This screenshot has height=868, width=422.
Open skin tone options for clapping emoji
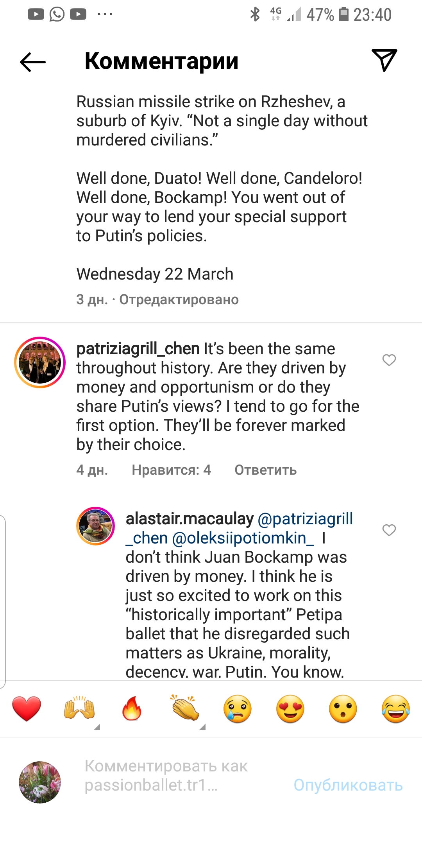pyautogui.click(x=202, y=727)
